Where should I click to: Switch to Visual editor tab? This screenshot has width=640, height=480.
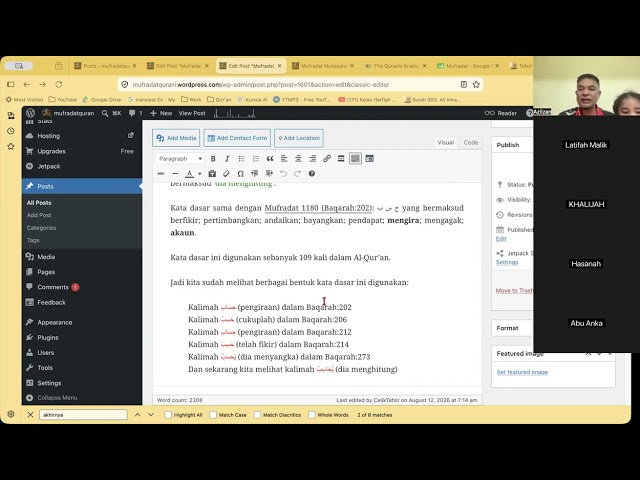point(445,142)
